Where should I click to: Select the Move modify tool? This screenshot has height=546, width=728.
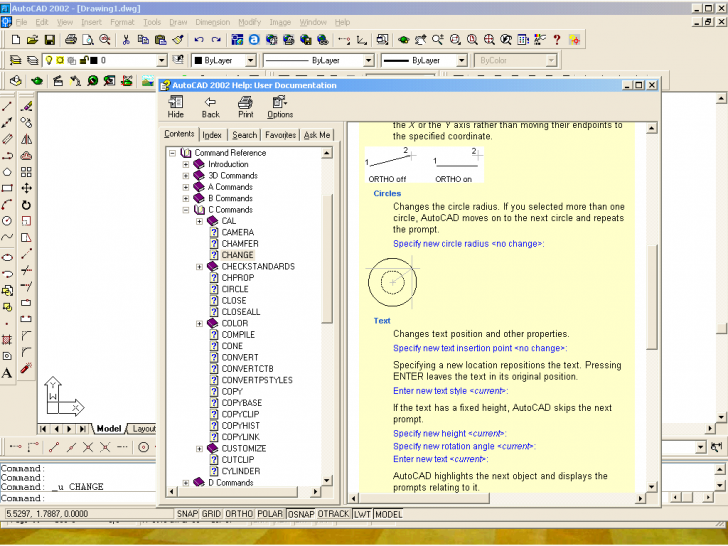click(26, 188)
